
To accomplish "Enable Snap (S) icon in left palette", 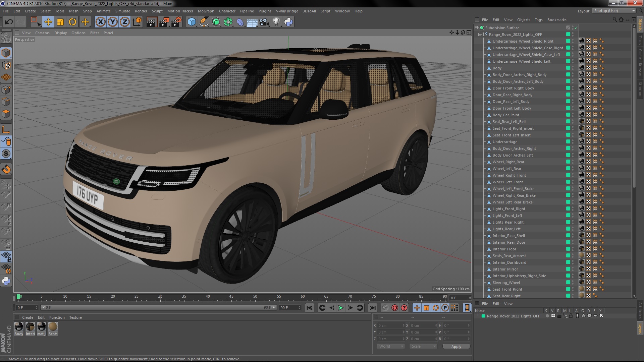I will [6, 154].
